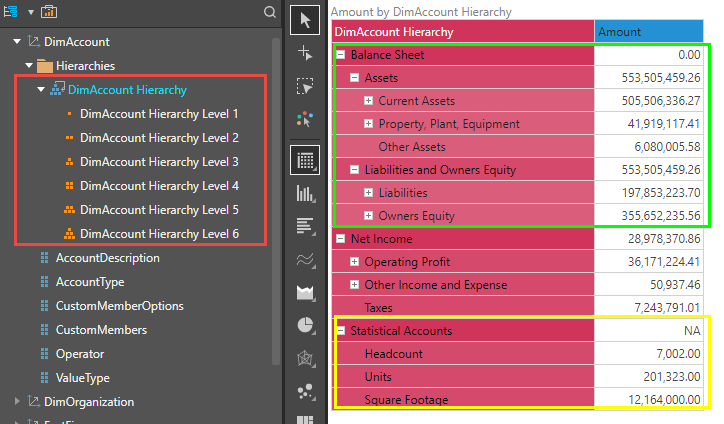Collapse the Balance Sheet row
Viewport: 724px width, 424px height.
click(341, 55)
